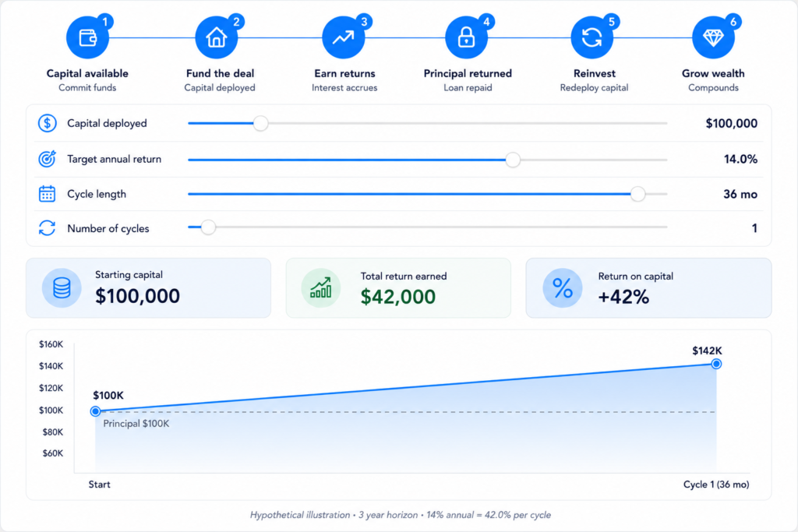
Task: Click the $142K endpoint marker on chart
Action: tap(716, 364)
